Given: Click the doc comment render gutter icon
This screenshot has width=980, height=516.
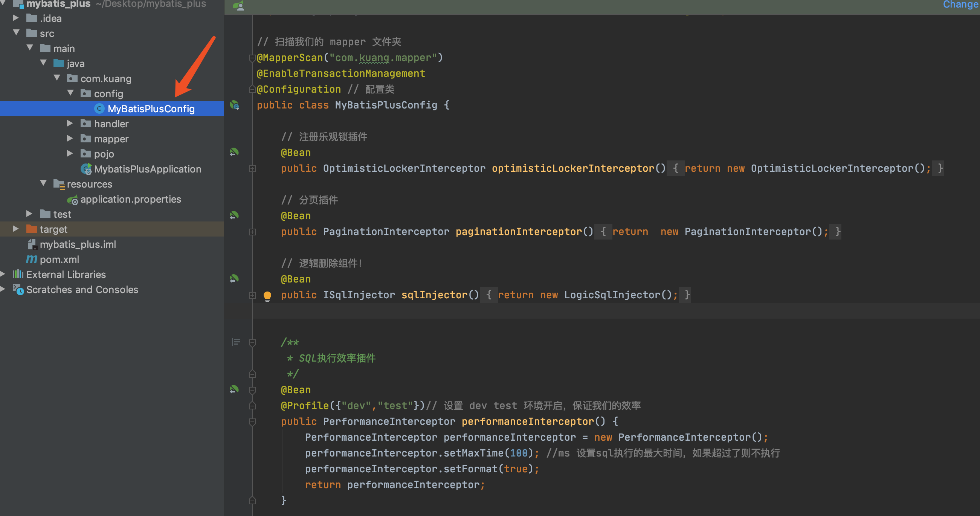Looking at the screenshot, I should pyautogui.click(x=236, y=342).
